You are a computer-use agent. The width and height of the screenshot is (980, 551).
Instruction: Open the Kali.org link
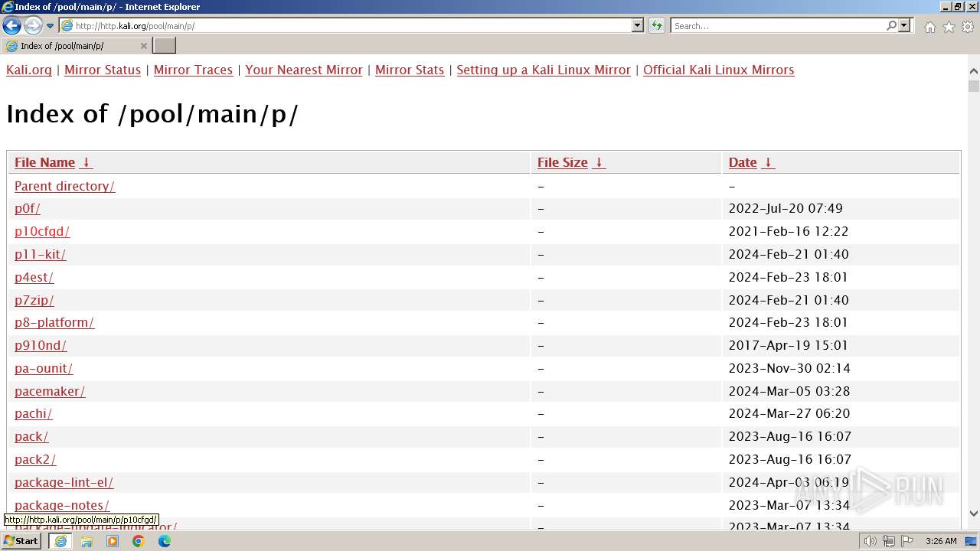pyautogui.click(x=29, y=70)
